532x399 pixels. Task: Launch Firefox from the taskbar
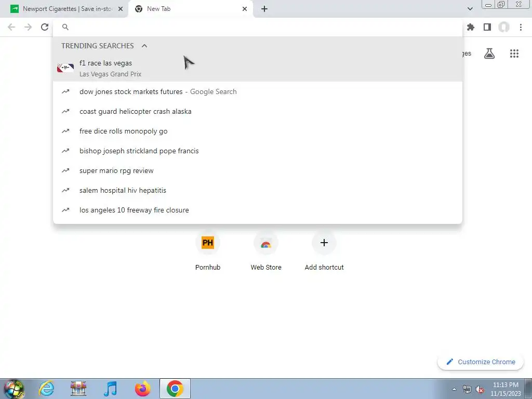tap(142, 389)
